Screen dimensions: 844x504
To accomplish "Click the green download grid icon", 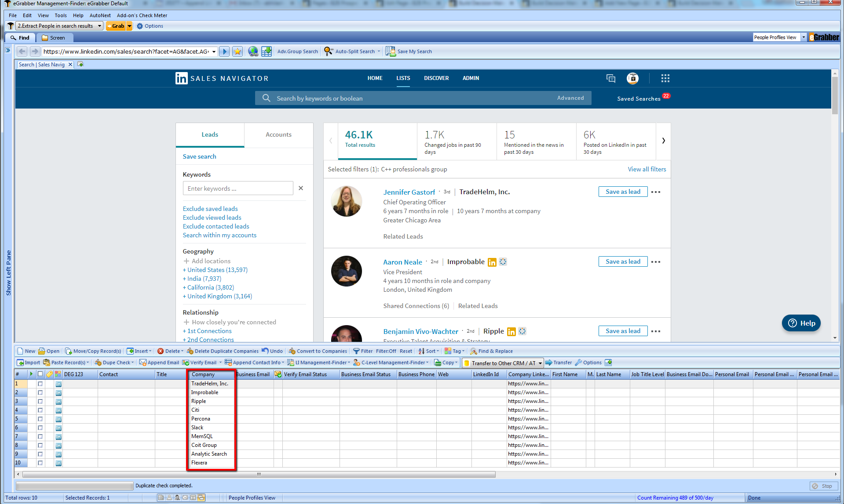I will pyautogui.click(x=266, y=51).
